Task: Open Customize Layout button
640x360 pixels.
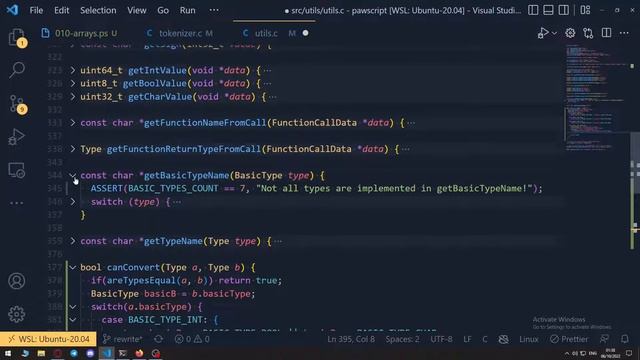Action: (x=585, y=10)
